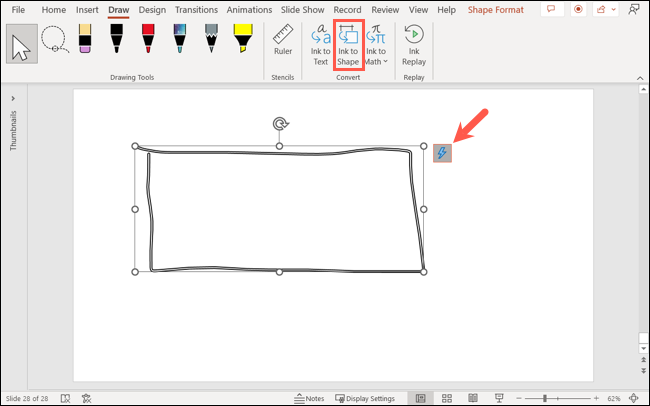This screenshot has width=650, height=406.
Task: Click the zoom slider handle
Action: pos(545,399)
